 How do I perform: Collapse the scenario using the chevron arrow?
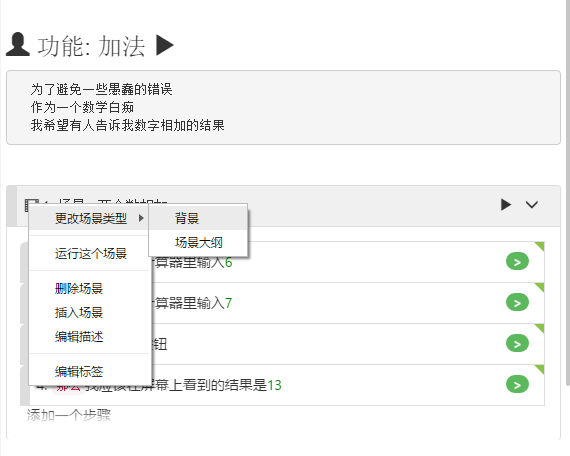(532, 205)
